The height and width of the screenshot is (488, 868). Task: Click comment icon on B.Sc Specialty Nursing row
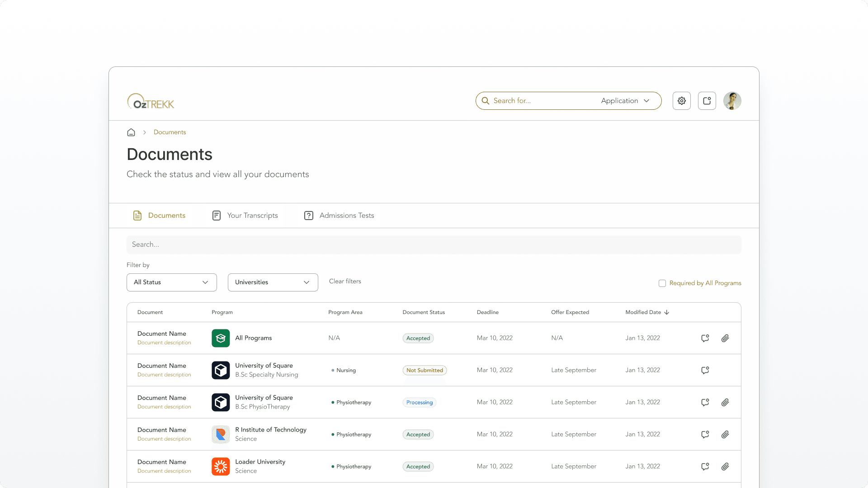tap(705, 370)
